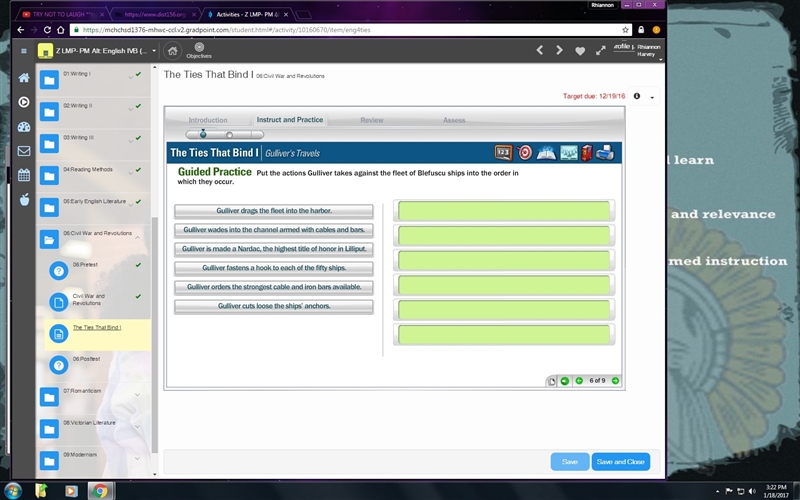Toggle the hamburger menu icon
The height and width of the screenshot is (500, 800).
(x=23, y=51)
